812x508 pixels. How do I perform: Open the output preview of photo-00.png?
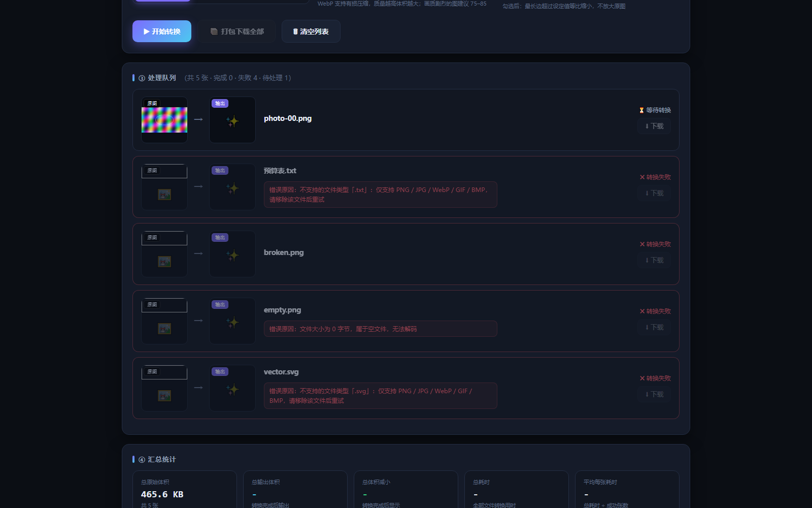click(x=232, y=120)
